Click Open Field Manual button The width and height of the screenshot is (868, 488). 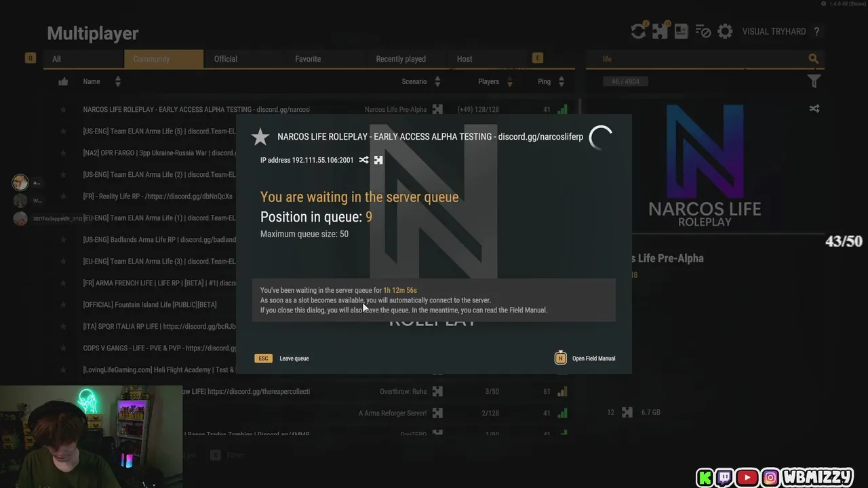pos(593,358)
